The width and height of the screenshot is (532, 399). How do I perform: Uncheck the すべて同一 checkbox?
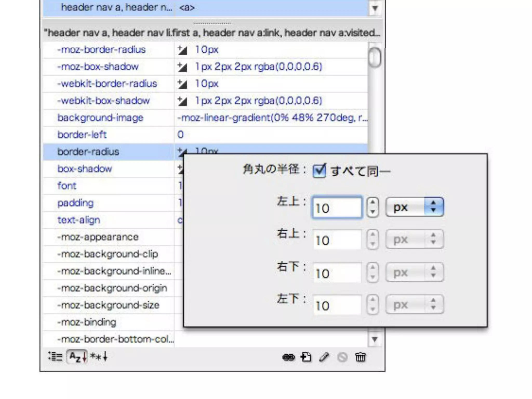tap(319, 171)
